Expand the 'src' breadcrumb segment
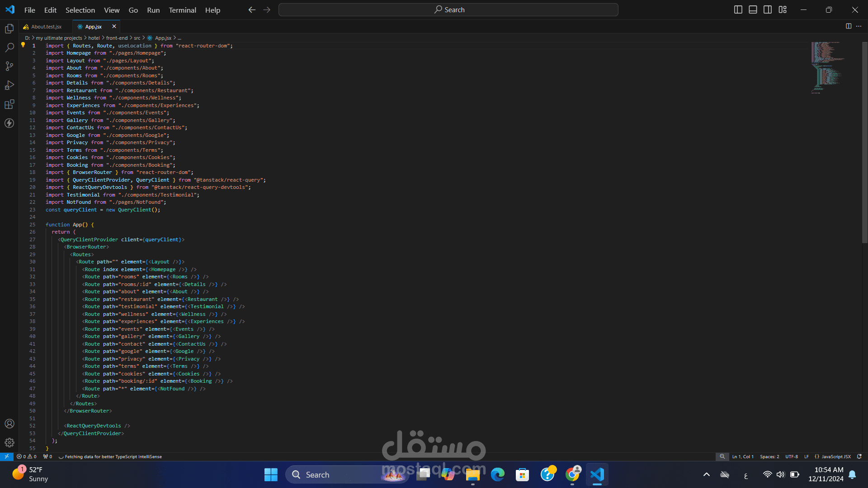 pyautogui.click(x=137, y=38)
